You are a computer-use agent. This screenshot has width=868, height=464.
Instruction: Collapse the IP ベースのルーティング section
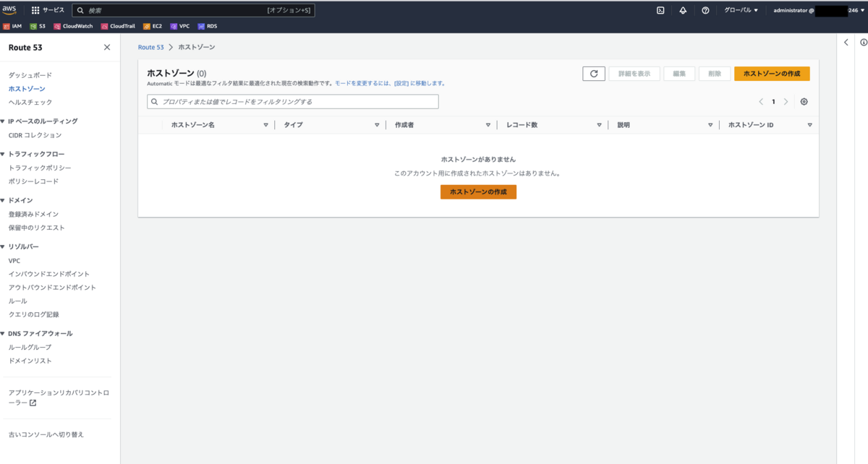pyautogui.click(x=3, y=121)
